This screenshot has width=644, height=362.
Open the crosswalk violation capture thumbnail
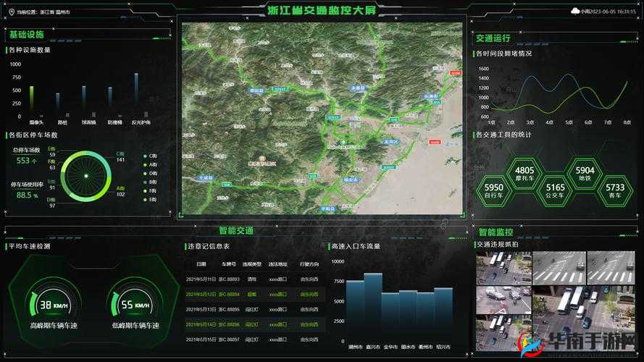[x=559, y=267]
